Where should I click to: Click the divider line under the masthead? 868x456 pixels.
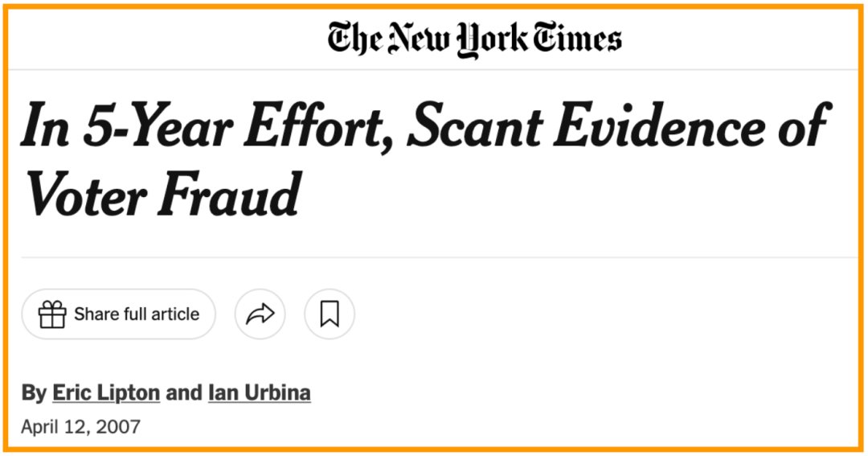(x=434, y=69)
